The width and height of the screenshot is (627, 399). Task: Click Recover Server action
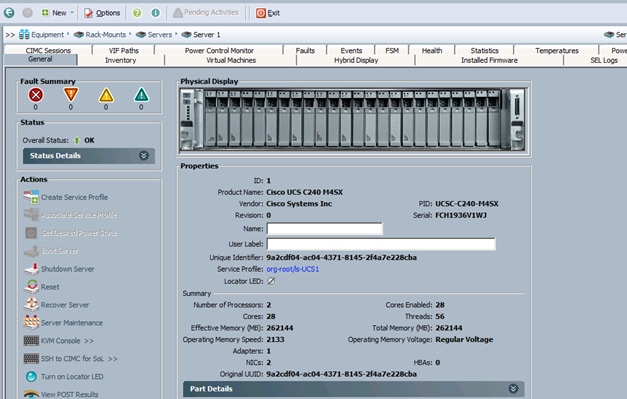tap(65, 305)
